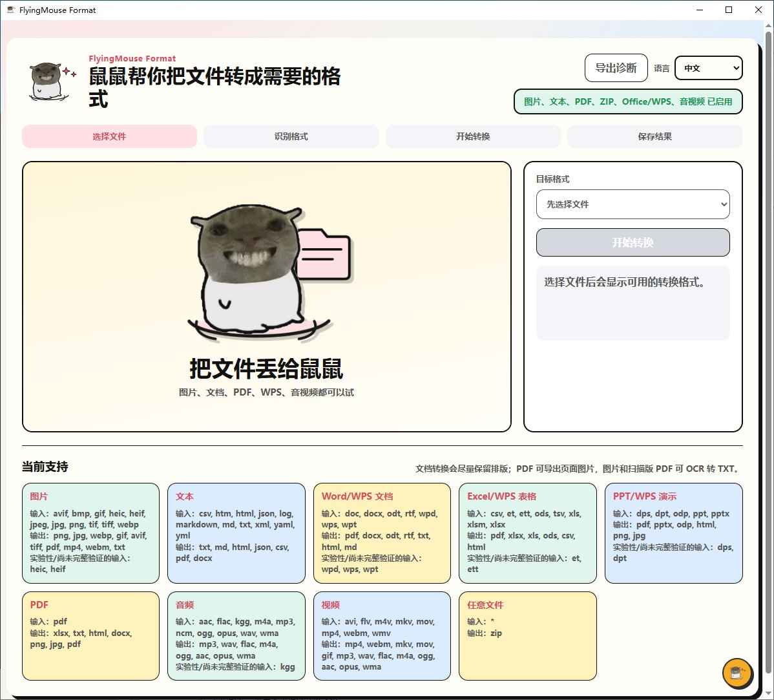774x700 pixels.
Task: Minimize the FlyingMouse Format window
Action: [x=700, y=10]
